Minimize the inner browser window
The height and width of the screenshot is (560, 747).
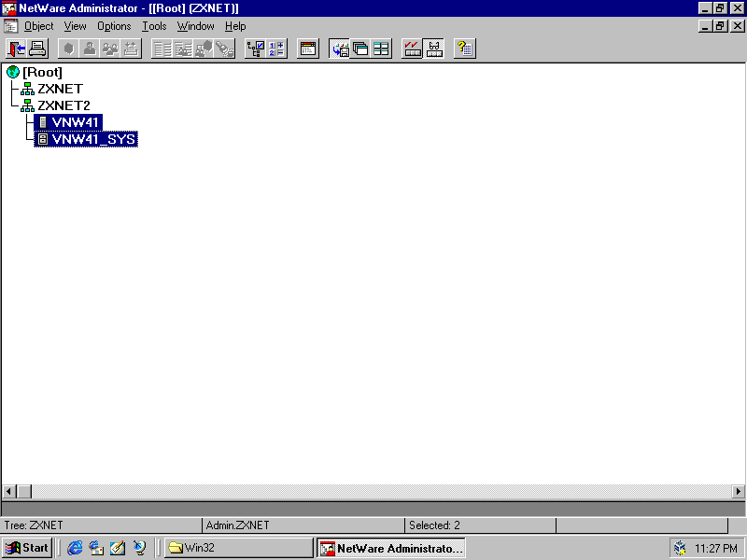click(706, 26)
